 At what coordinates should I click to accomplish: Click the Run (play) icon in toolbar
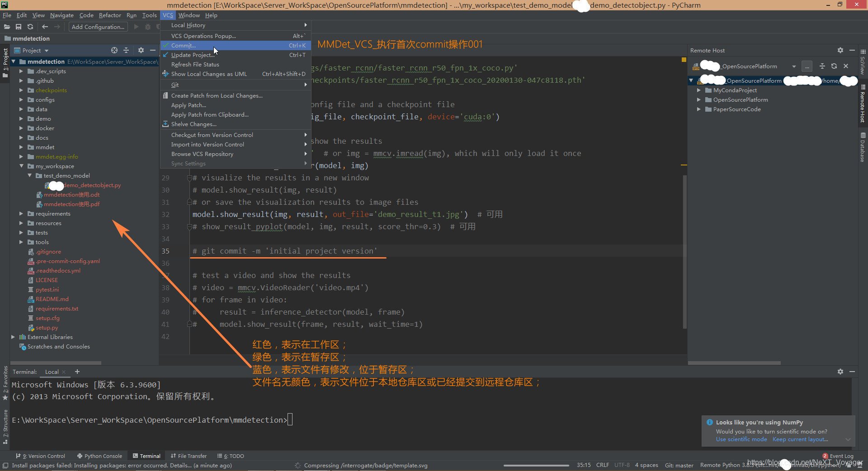pyautogui.click(x=136, y=27)
